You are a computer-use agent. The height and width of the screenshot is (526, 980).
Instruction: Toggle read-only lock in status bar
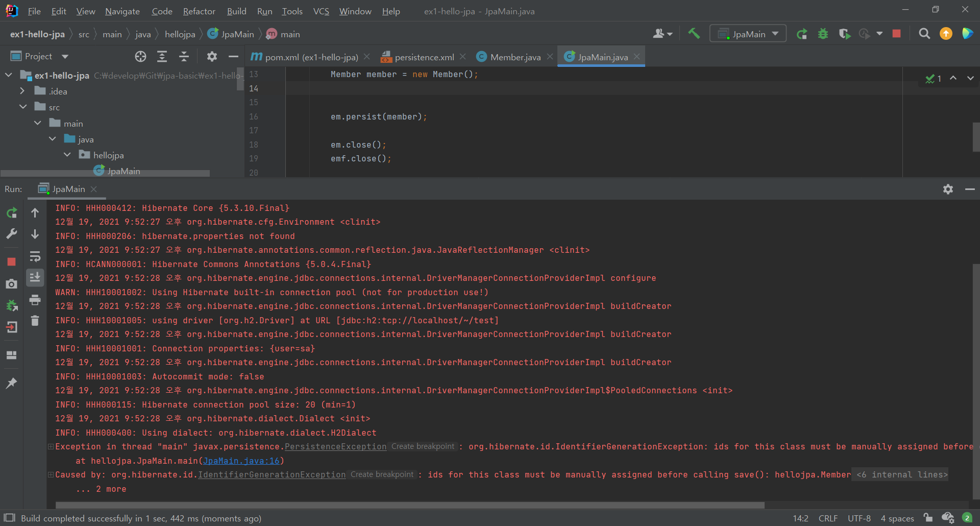tap(928, 518)
